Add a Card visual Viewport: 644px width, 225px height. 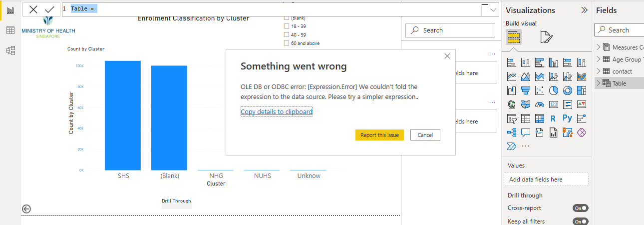[553, 104]
